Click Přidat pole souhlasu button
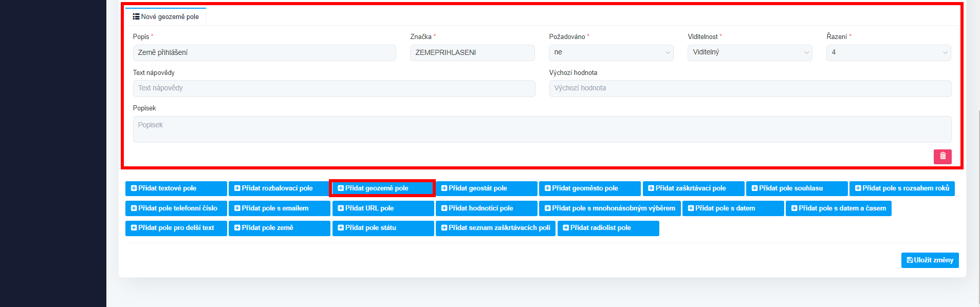 (797, 188)
